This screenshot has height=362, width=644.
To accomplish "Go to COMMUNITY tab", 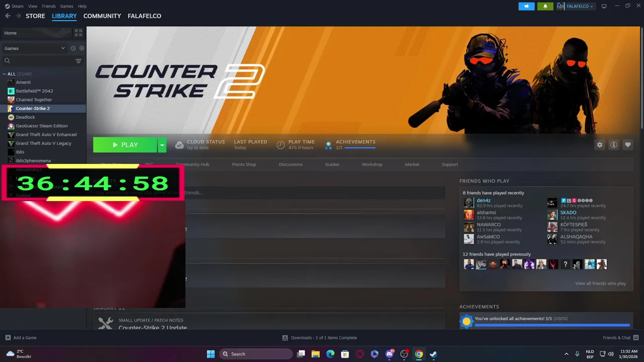I will pyautogui.click(x=102, y=16).
